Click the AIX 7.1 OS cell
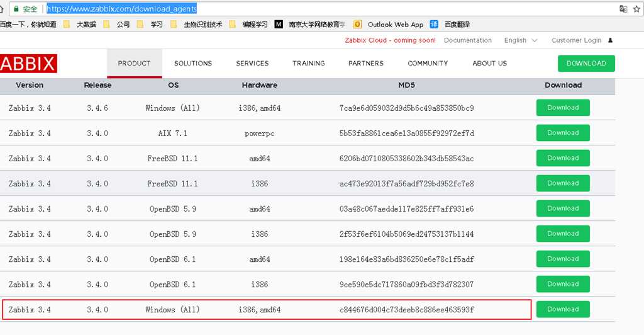The height and width of the screenshot is (335, 644). 172,133
